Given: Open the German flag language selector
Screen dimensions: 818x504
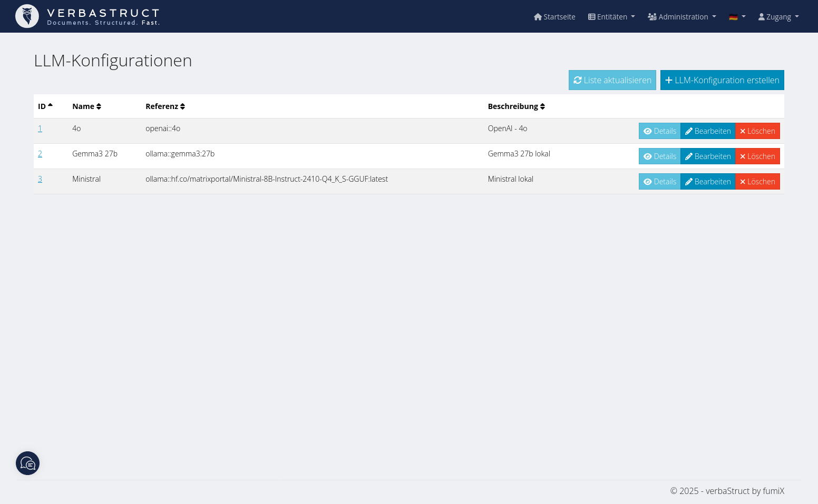Looking at the screenshot, I should (x=737, y=17).
